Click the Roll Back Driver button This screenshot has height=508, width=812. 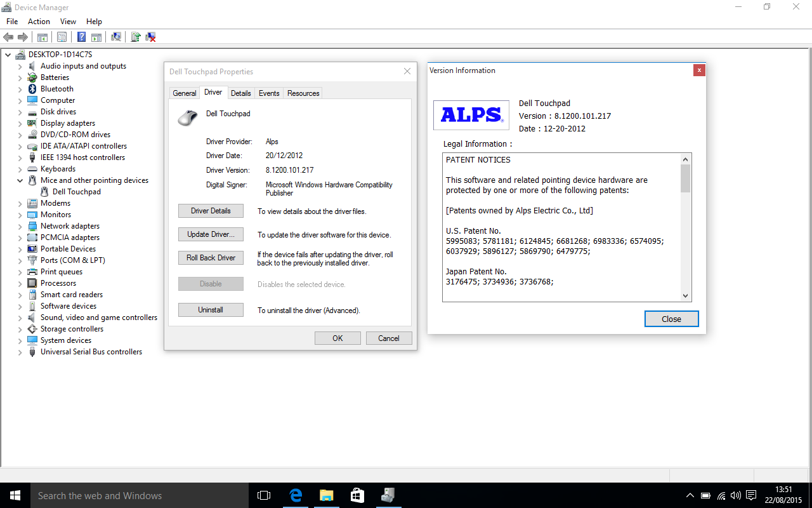[211, 258]
